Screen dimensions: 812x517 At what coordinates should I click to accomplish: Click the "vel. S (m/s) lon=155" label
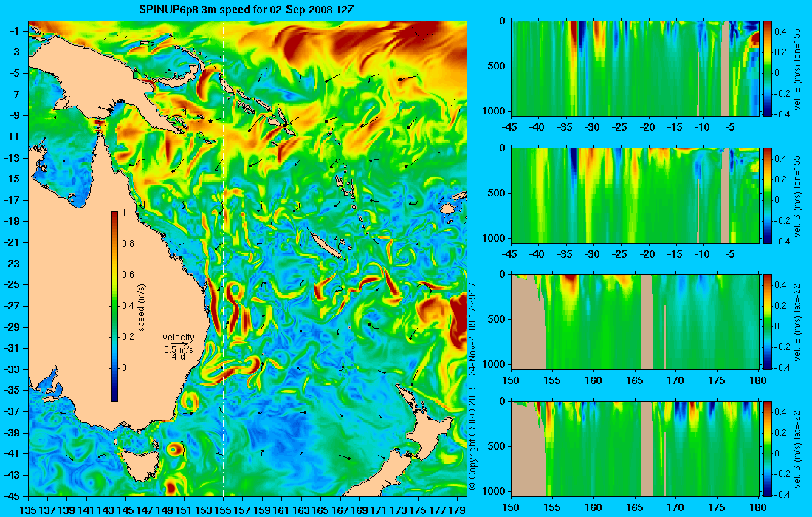(797, 195)
